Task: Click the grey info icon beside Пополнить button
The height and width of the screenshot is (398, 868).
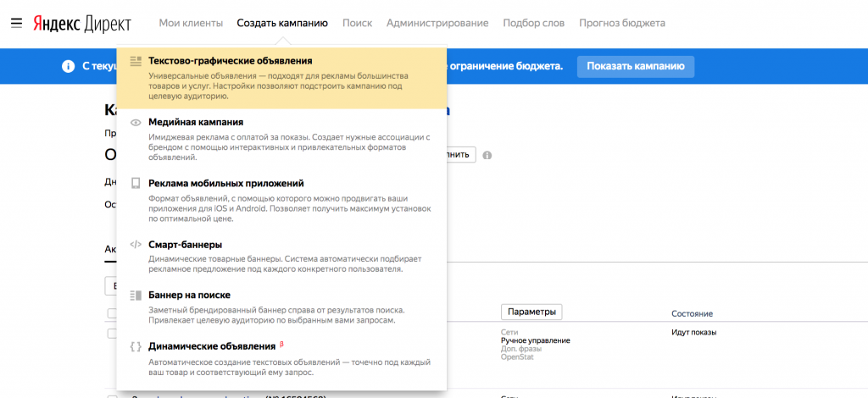Action: point(487,155)
